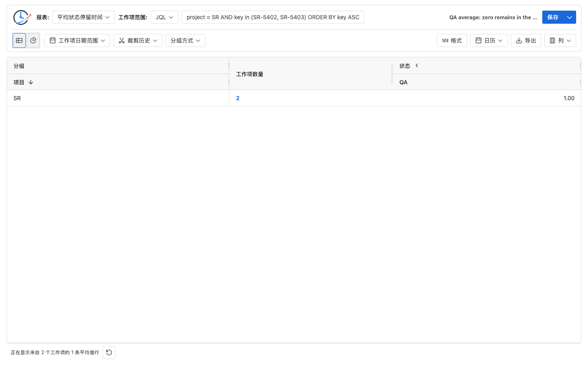
Task: Switch to pie chart view
Action: pyautogui.click(x=33, y=40)
